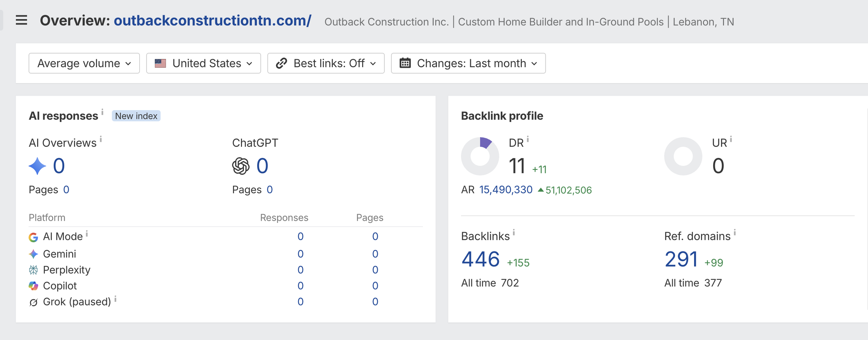868x340 pixels.
Task: Show info tooltip beside Backlinks label
Action: [514, 233]
